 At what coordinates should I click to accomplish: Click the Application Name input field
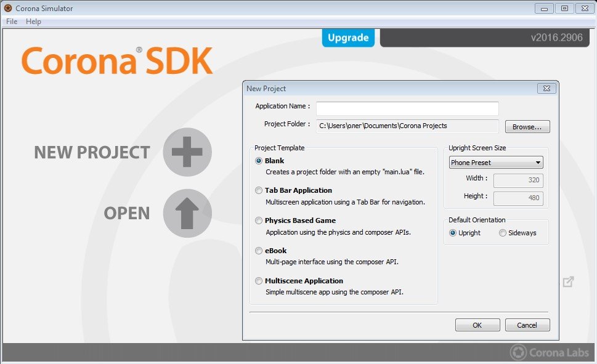point(407,108)
